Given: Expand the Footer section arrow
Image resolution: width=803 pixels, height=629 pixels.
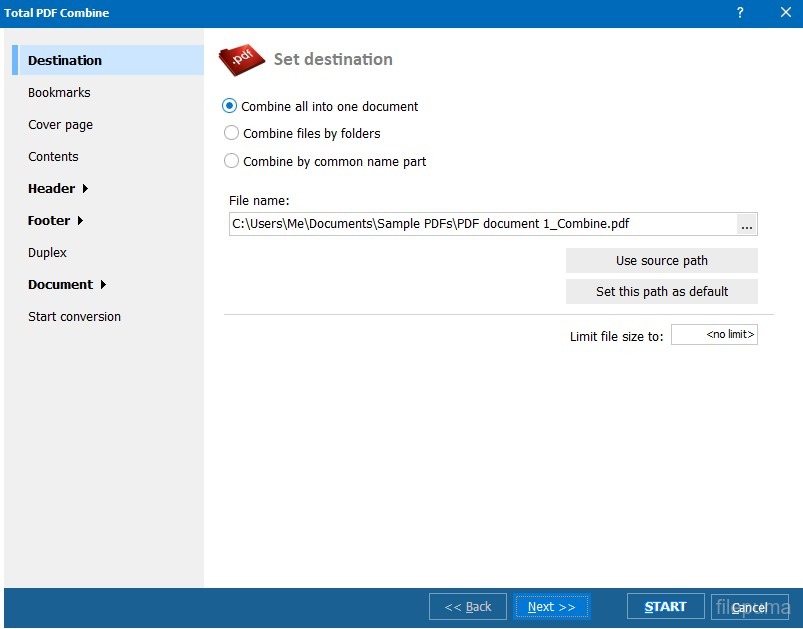Looking at the screenshot, I should click(x=80, y=221).
